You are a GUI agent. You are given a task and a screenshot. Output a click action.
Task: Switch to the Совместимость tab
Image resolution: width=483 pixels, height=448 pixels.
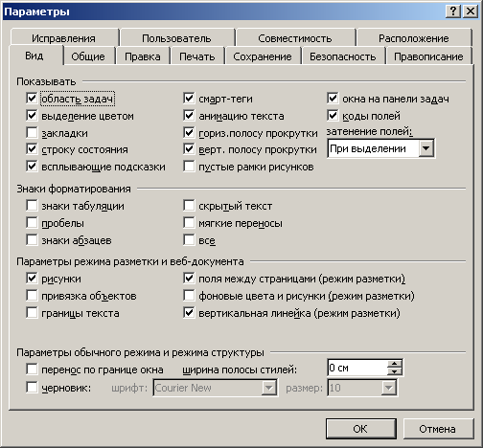tap(295, 38)
